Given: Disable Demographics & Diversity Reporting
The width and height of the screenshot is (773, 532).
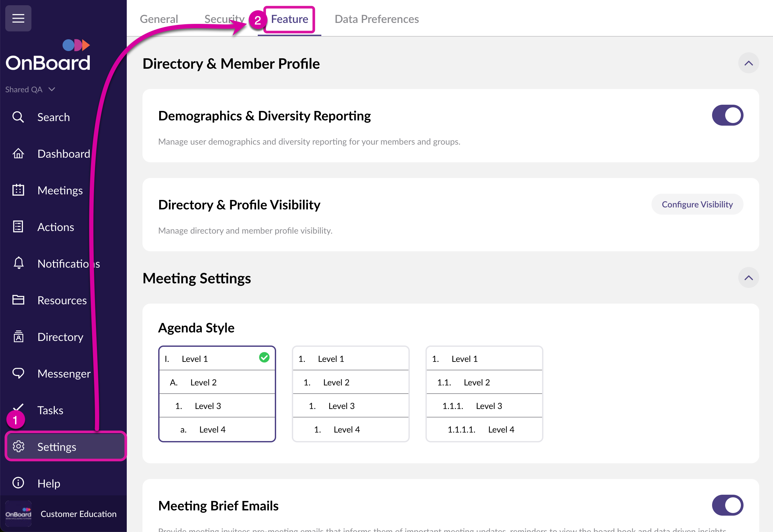Looking at the screenshot, I should [x=727, y=115].
